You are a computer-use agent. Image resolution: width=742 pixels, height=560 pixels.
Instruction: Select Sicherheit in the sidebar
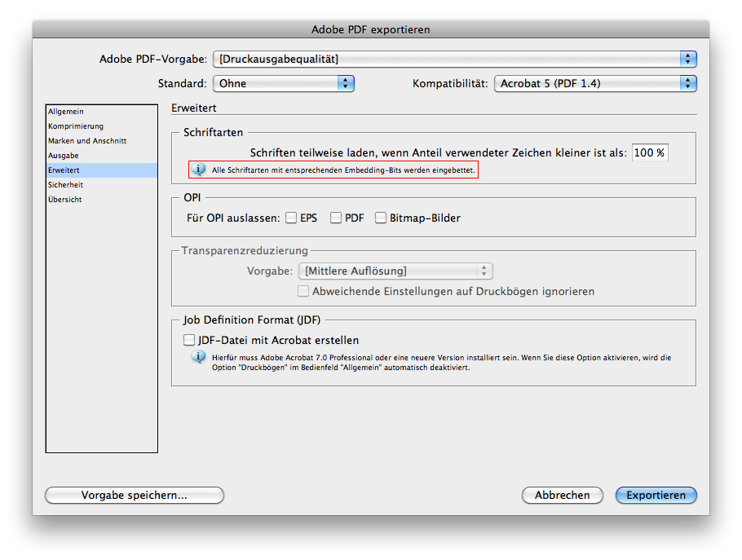tap(66, 185)
